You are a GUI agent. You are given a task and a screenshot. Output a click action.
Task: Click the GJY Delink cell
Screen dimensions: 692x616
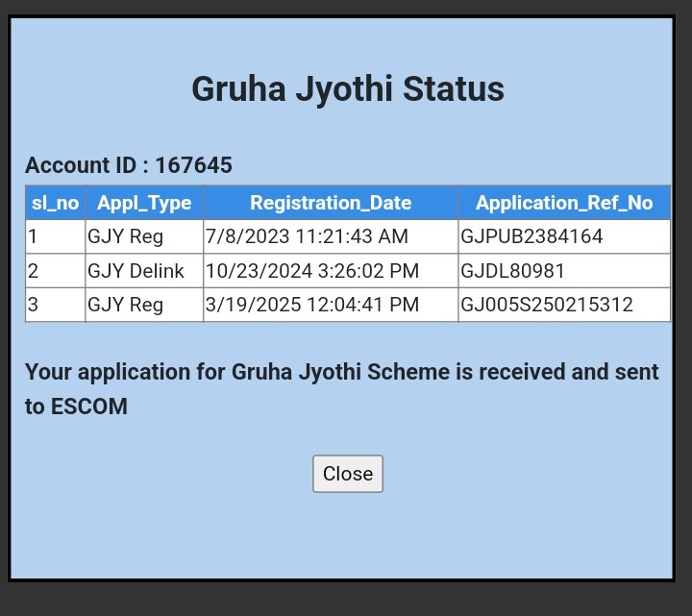point(144,270)
